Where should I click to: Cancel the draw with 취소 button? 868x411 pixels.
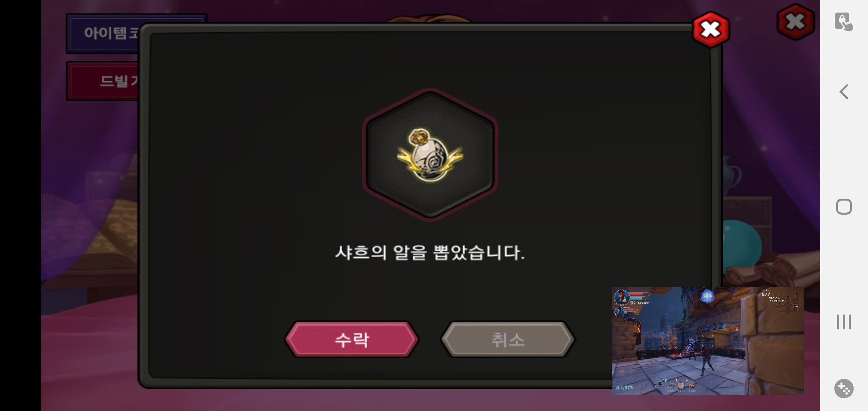pyautogui.click(x=508, y=339)
